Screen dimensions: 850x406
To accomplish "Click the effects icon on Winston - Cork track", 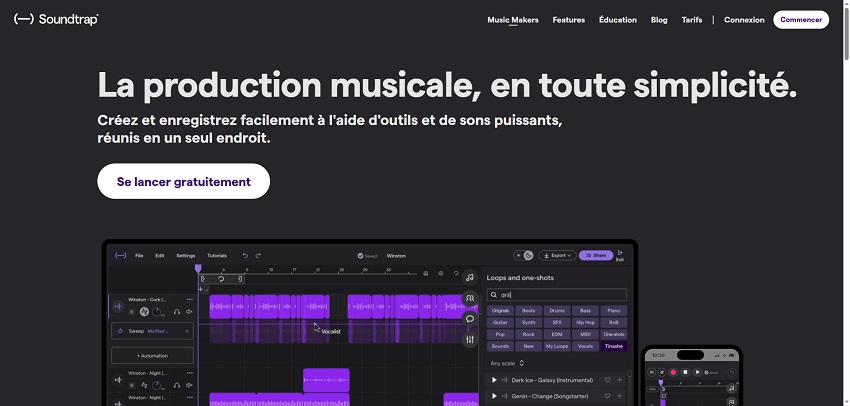I will pos(144,312).
